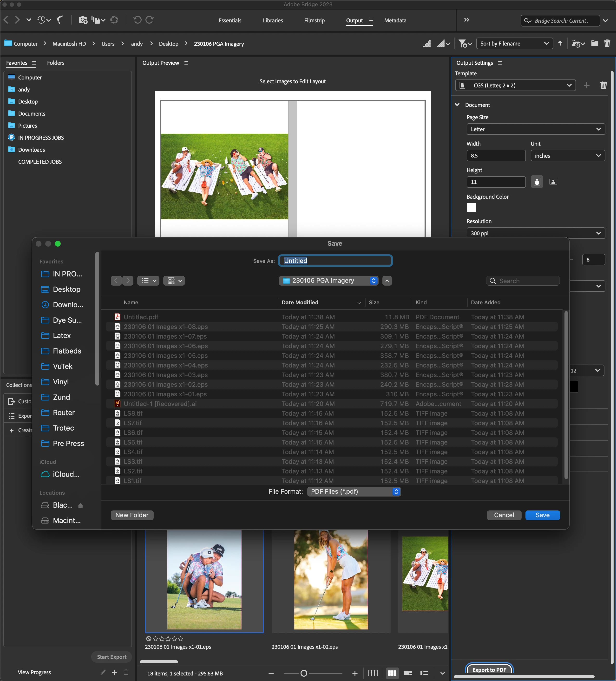Open the File Format PDF dropdown
The height and width of the screenshot is (681, 616).
(354, 491)
